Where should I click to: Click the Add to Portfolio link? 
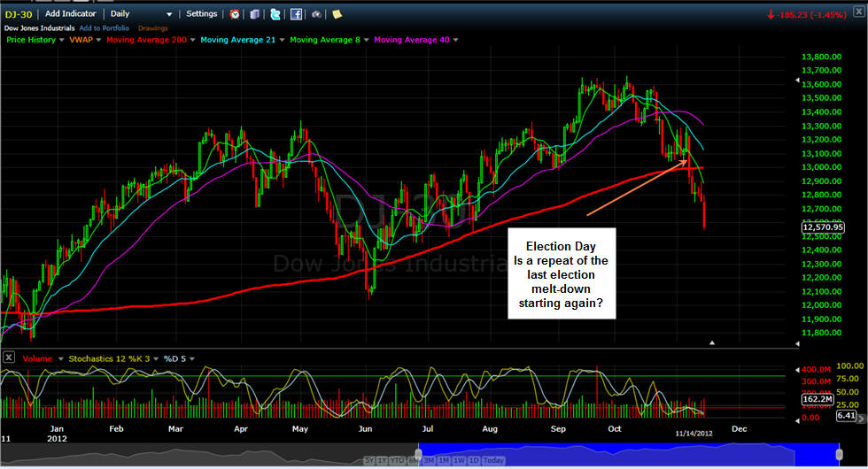coord(105,28)
